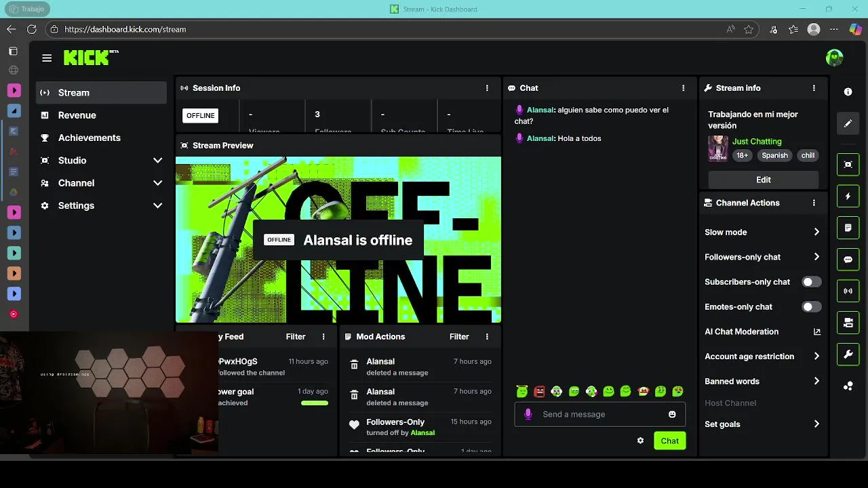Open Stream info three-dot menu
The height and width of the screenshot is (488, 868).
[814, 88]
